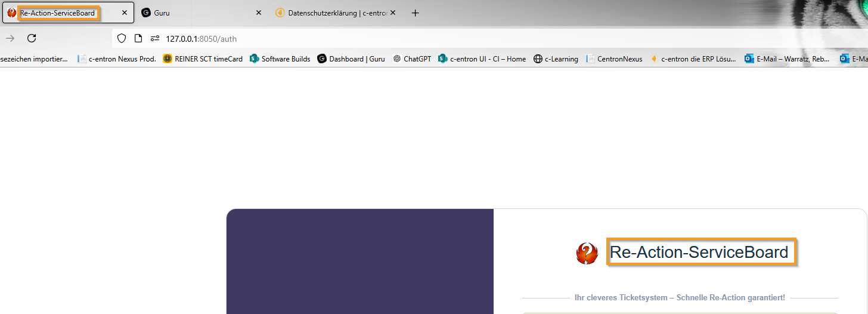The width and height of the screenshot is (868, 314).
Task: Click the page info icon in address bar
Action: (x=138, y=39)
